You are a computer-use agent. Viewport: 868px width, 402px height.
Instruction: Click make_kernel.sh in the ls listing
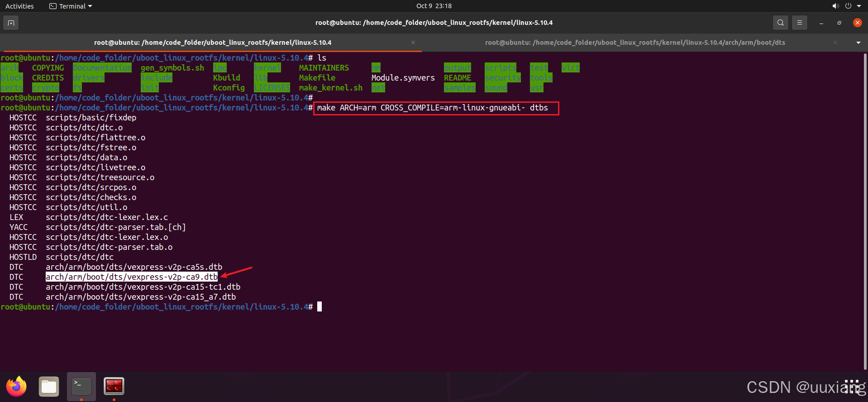click(x=331, y=88)
